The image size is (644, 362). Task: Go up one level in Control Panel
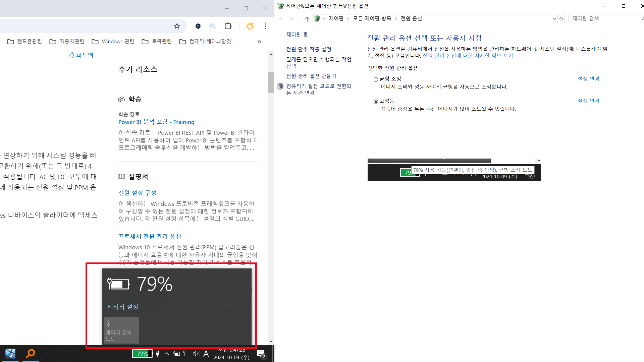(x=307, y=19)
